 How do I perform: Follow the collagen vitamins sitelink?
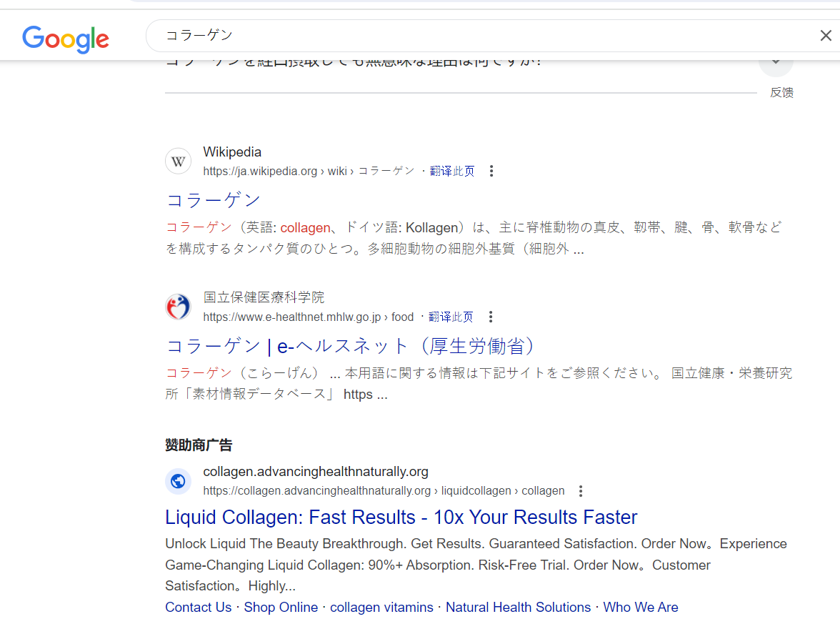tap(381, 608)
